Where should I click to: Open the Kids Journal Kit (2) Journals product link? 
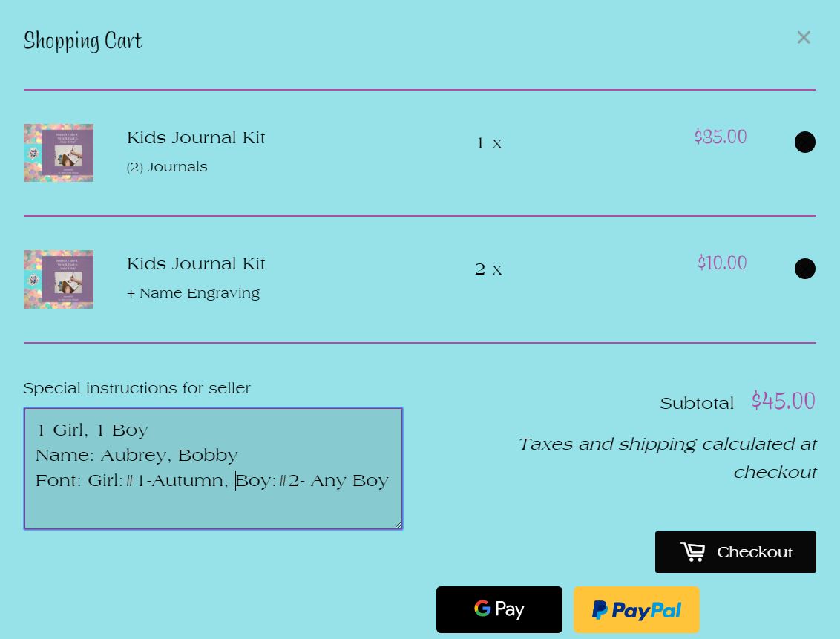pyautogui.click(x=196, y=137)
